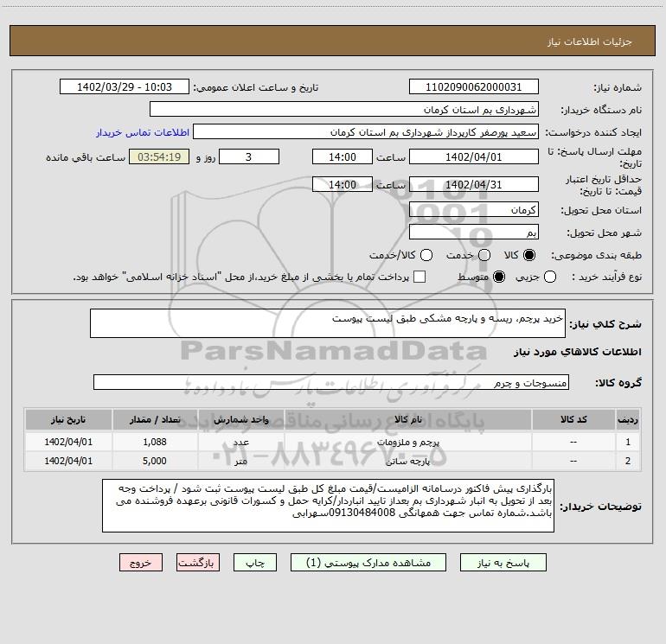Click the ردیف column header
This screenshot has width=666, height=644.
628,419
